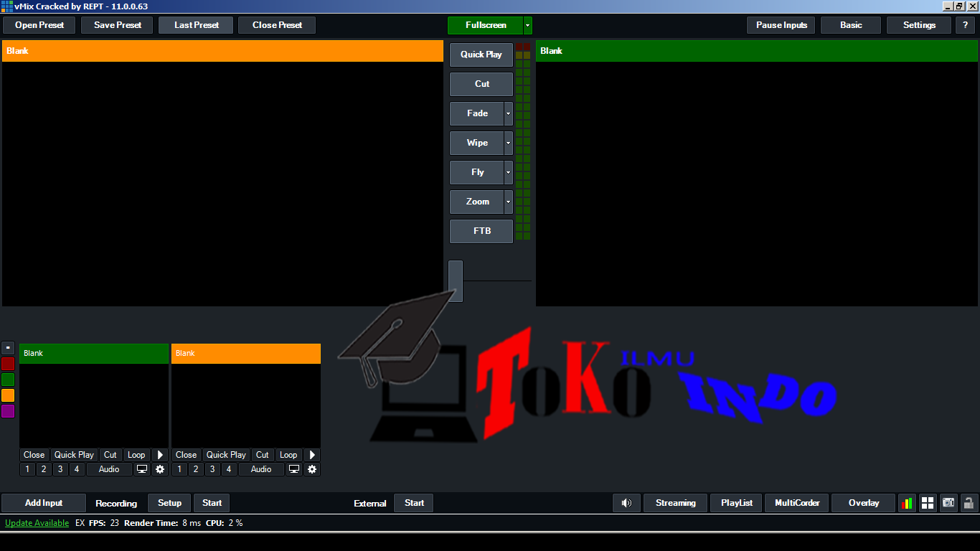Open settings gear of orange Blank input

[x=312, y=469]
